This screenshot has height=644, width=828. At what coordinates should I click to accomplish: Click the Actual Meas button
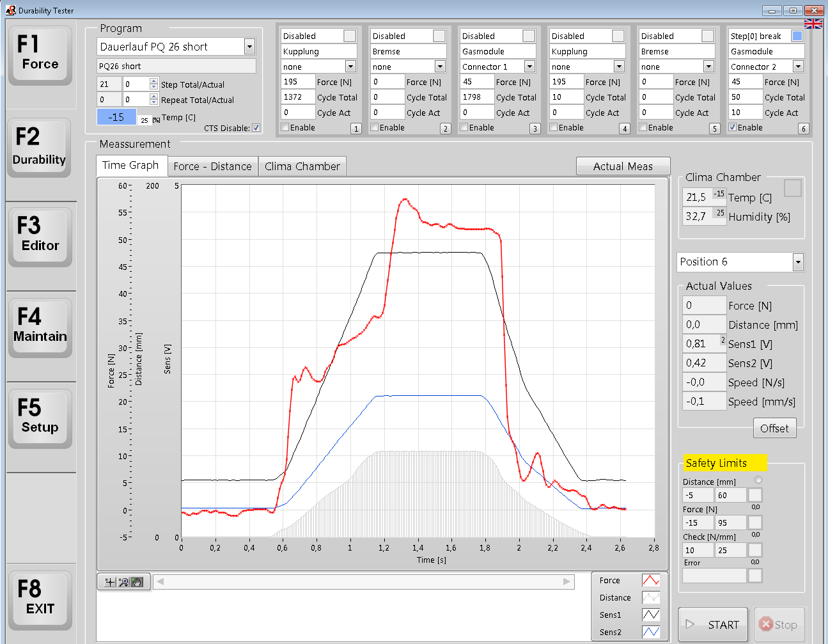click(623, 166)
